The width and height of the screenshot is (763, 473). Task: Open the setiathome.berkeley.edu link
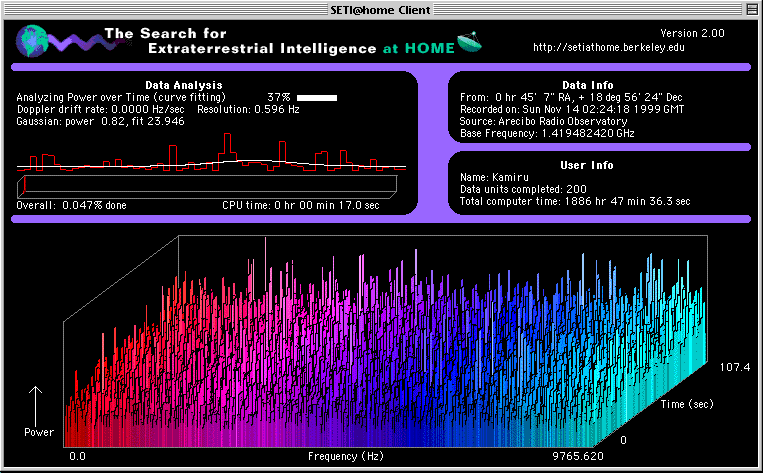[609, 47]
